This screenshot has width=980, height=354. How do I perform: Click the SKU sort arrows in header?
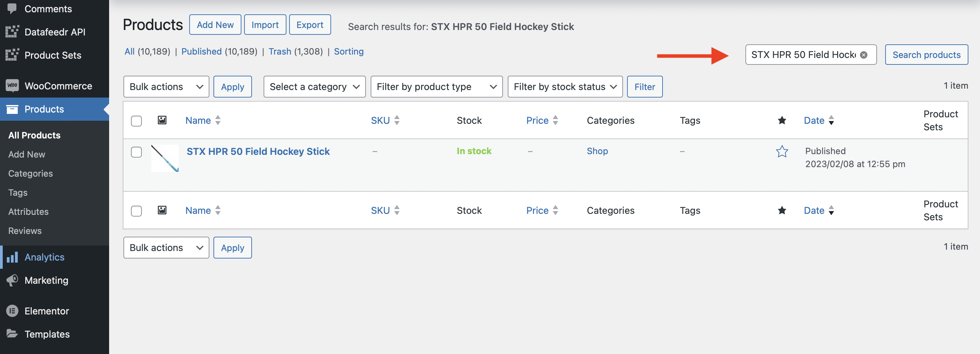coord(397,120)
